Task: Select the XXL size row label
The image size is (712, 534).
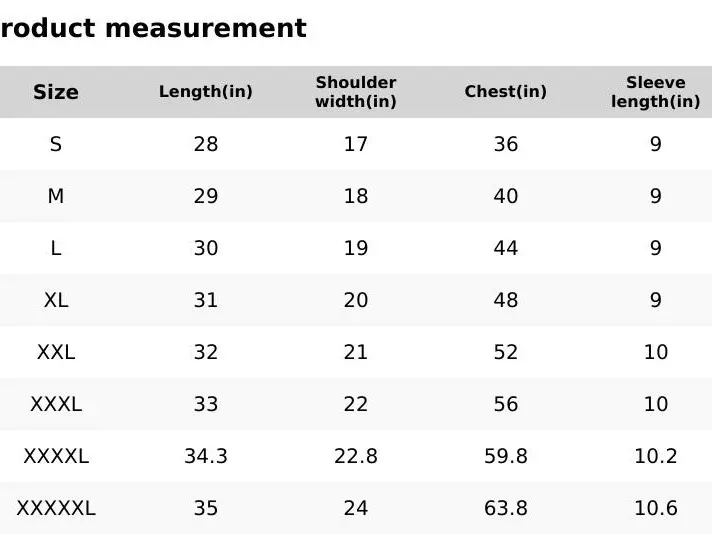Action: pyautogui.click(x=56, y=352)
